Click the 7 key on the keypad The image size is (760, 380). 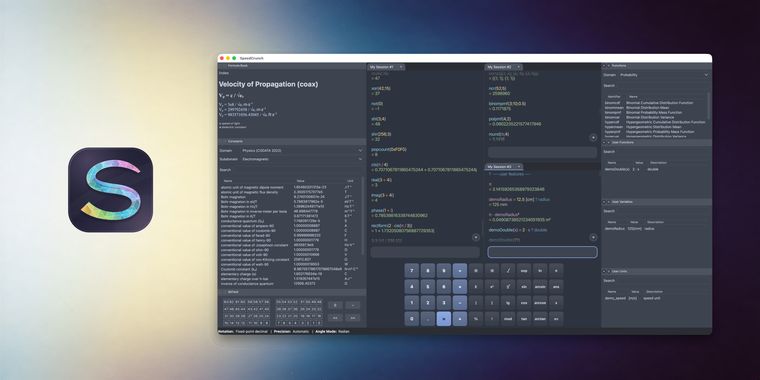(x=412, y=270)
